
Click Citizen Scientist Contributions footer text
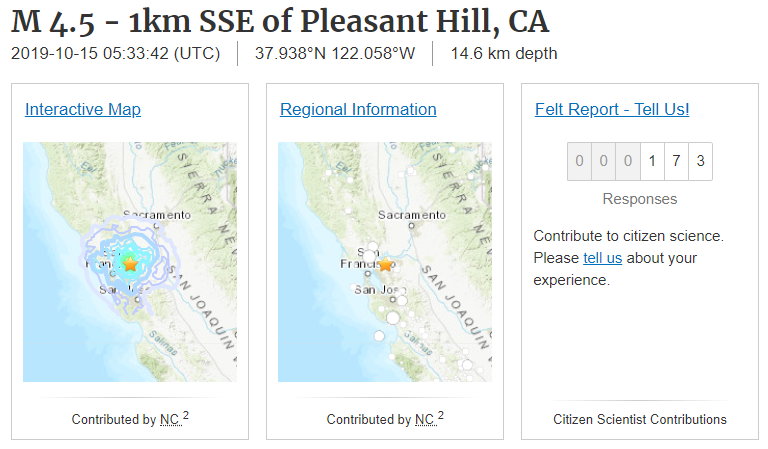coord(640,420)
